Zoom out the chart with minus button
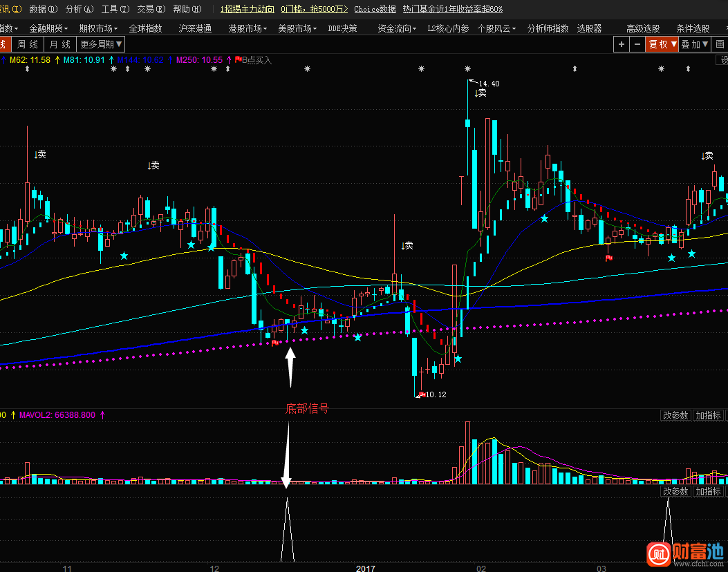Image resolution: width=728 pixels, height=572 pixels. pos(637,44)
